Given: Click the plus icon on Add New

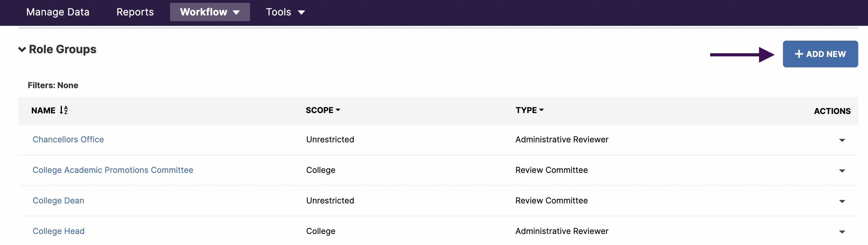Looking at the screenshot, I should point(799,54).
